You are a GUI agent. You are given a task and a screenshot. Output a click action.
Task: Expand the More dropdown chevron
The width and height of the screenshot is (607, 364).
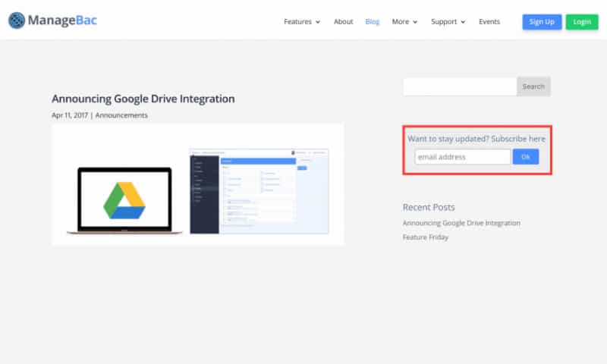click(415, 22)
